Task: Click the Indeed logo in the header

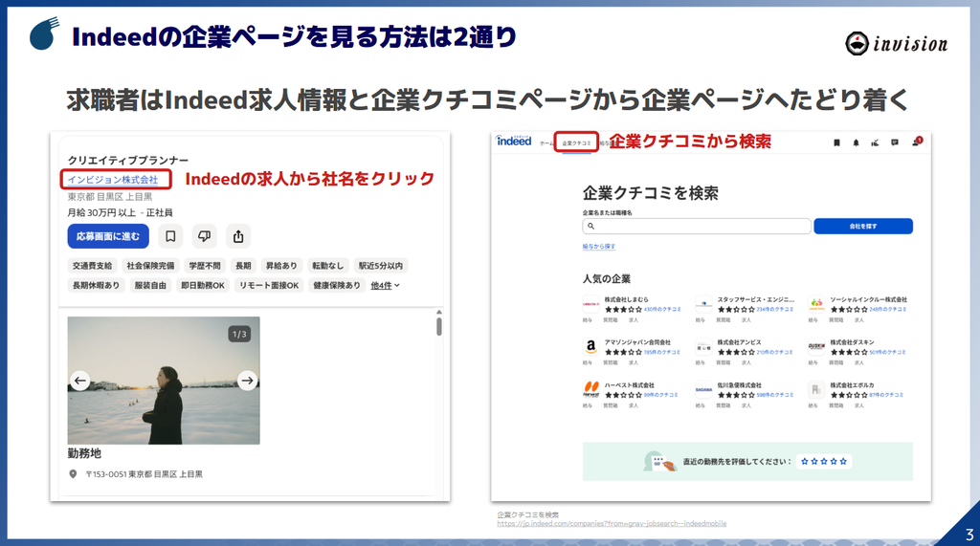Action: coord(514,142)
